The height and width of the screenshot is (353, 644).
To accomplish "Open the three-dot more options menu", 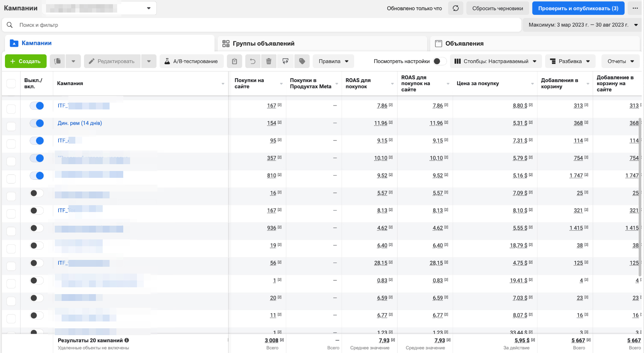I will point(635,8).
